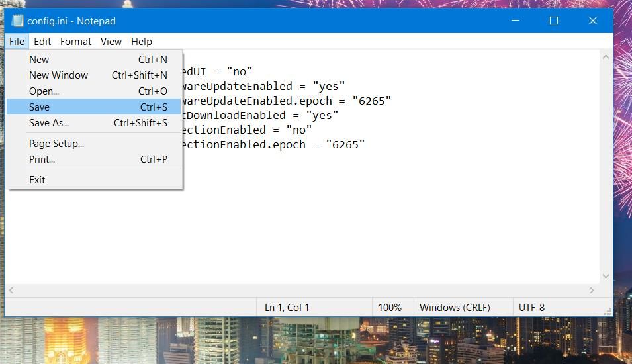Click the text line ending in "no" after edUI
The width and height of the screenshot is (632, 364).
217,71
